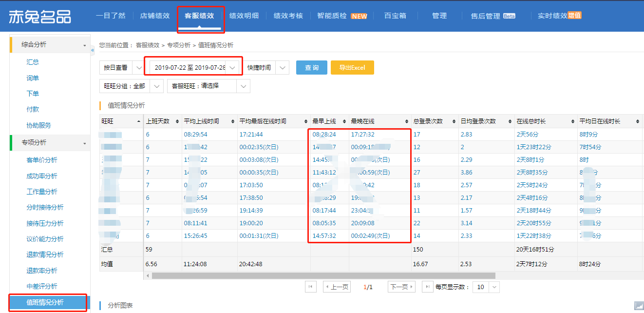The height and width of the screenshot is (313, 644).
Task: Switch to 店铺绩效 tab
Action: [155, 16]
